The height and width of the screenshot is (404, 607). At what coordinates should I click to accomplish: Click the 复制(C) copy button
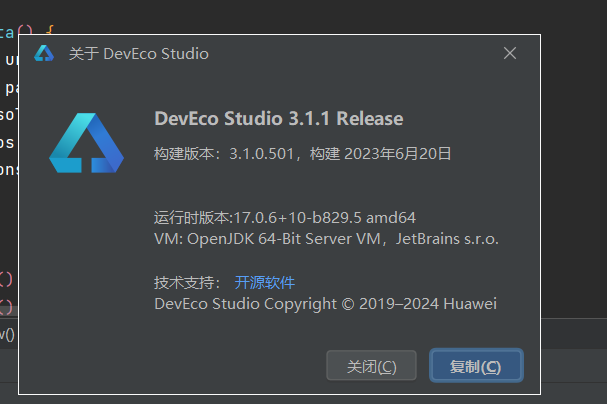[476, 366]
